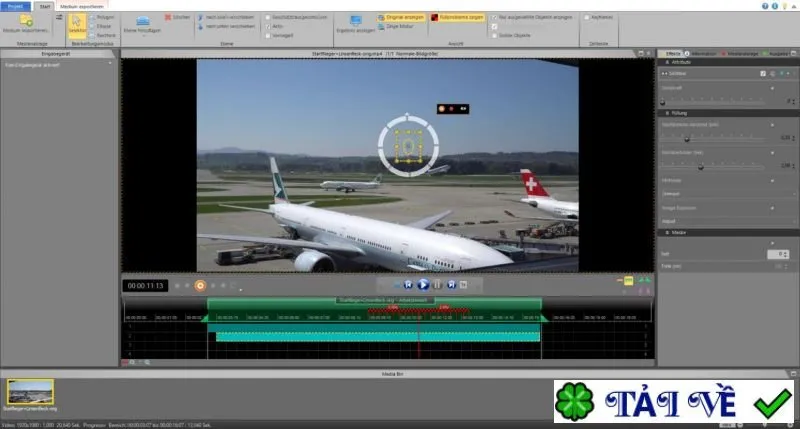Screen dimensions: 800x429
Task: Click the Original anzeigen button
Action: tap(401, 17)
